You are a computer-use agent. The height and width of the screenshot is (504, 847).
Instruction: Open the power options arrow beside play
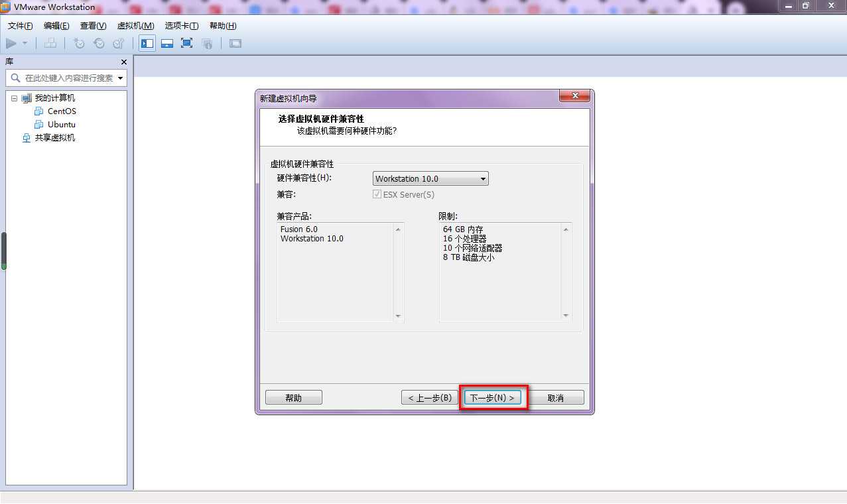pyautogui.click(x=25, y=43)
